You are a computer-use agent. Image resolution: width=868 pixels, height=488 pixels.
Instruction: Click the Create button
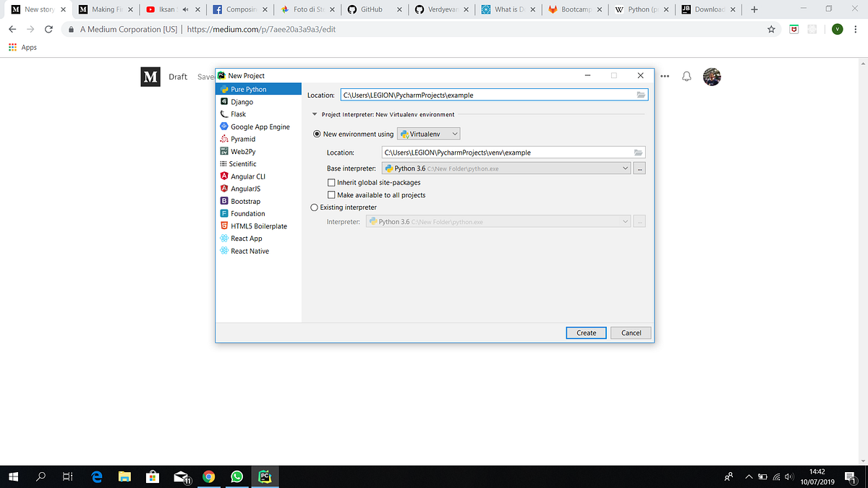coord(586,333)
